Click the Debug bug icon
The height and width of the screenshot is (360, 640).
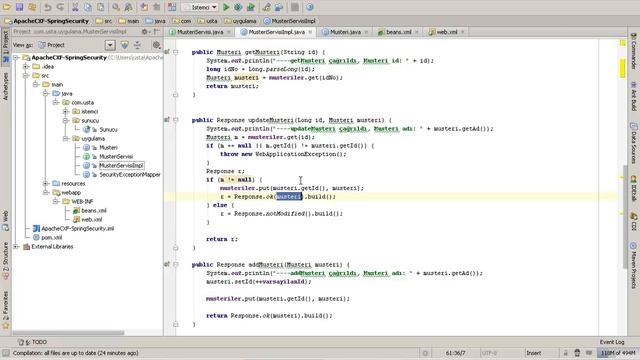238,7
